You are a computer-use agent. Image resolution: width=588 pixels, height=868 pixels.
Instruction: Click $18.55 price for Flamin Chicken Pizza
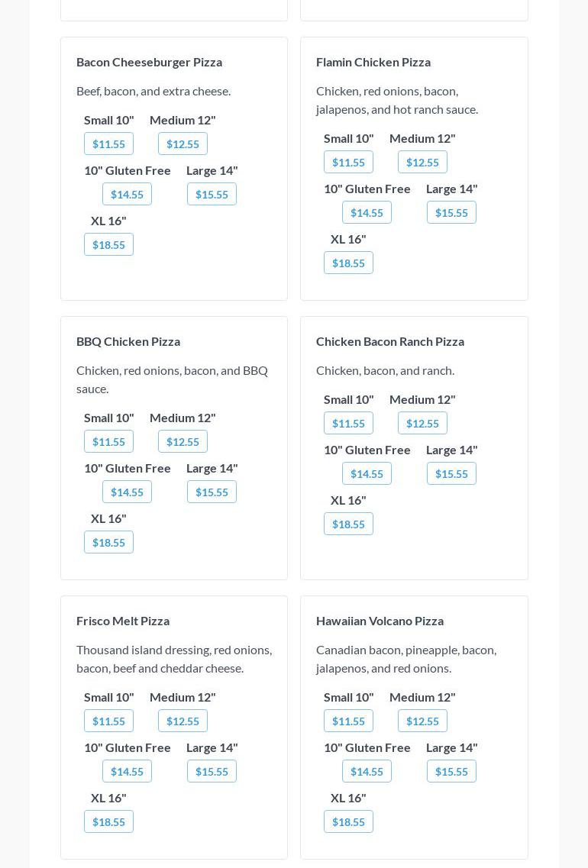tap(348, 263)
